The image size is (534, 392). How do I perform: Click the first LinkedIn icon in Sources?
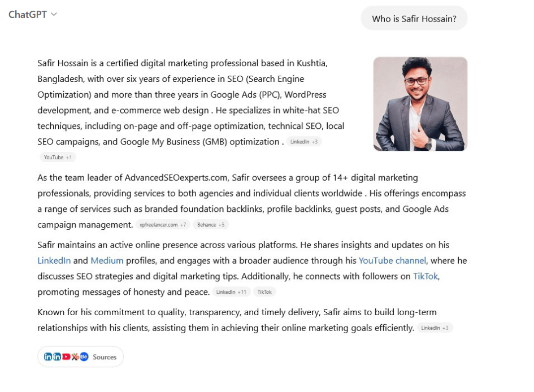coord(48,357)
